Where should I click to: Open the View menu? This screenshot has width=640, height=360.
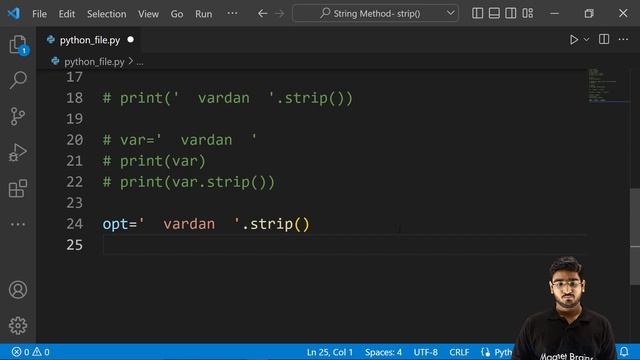(148, 14)
